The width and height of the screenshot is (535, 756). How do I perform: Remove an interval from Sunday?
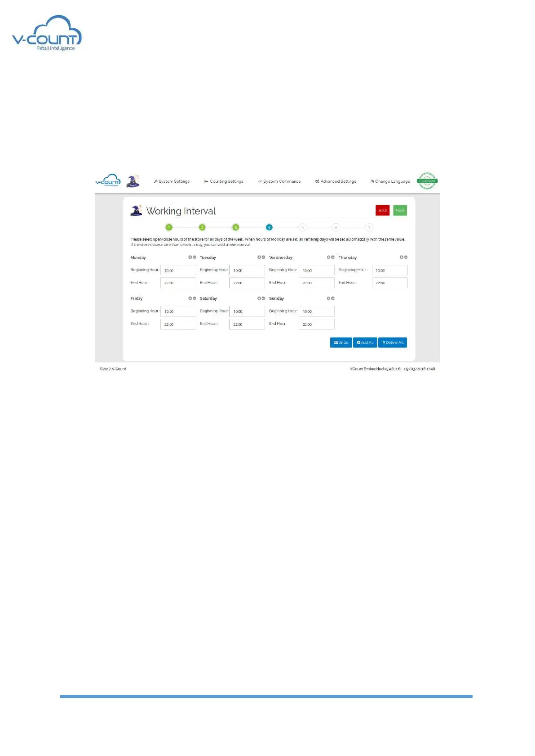(333, 298)
